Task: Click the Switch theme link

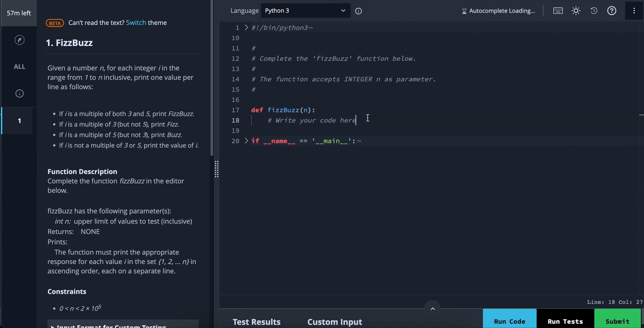Action: 136,23
